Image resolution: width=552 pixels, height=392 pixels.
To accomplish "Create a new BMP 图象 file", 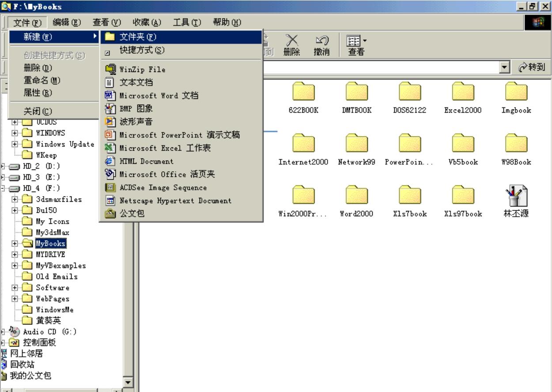I will [181, 109].
